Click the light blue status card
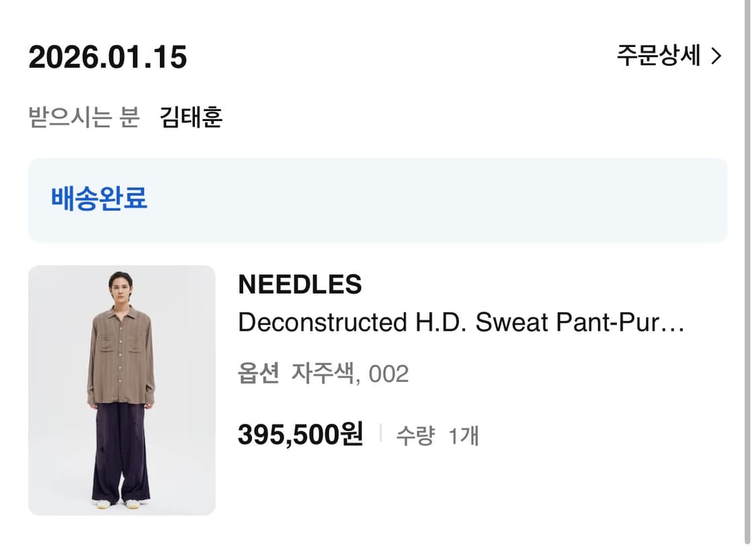Viewport: 756px width, 560px height. coord(378,199)
